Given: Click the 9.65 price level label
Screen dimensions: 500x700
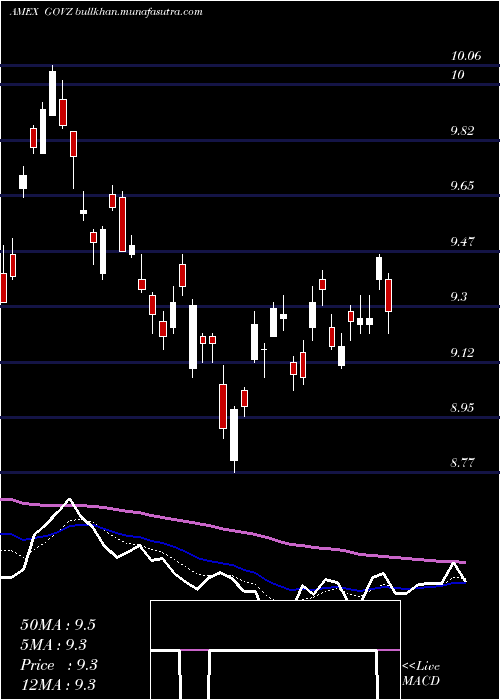Looking at the screenshot, I should coord(462,185).
